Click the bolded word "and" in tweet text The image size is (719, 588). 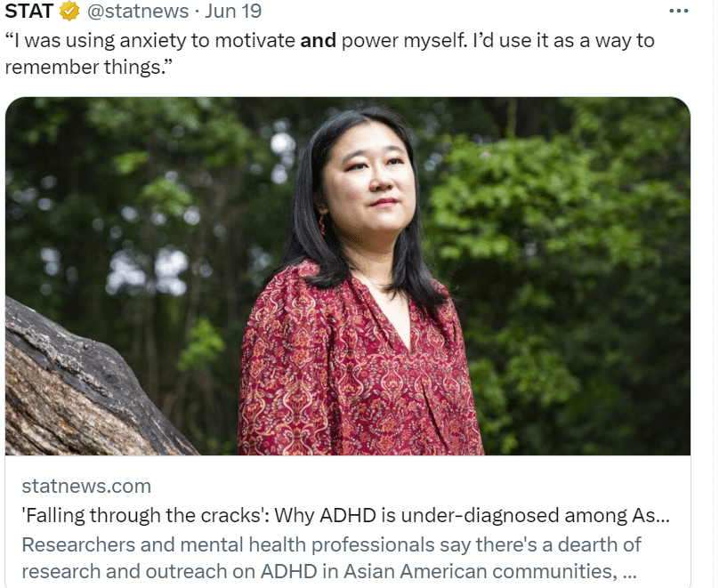click(x=318, y=40)
